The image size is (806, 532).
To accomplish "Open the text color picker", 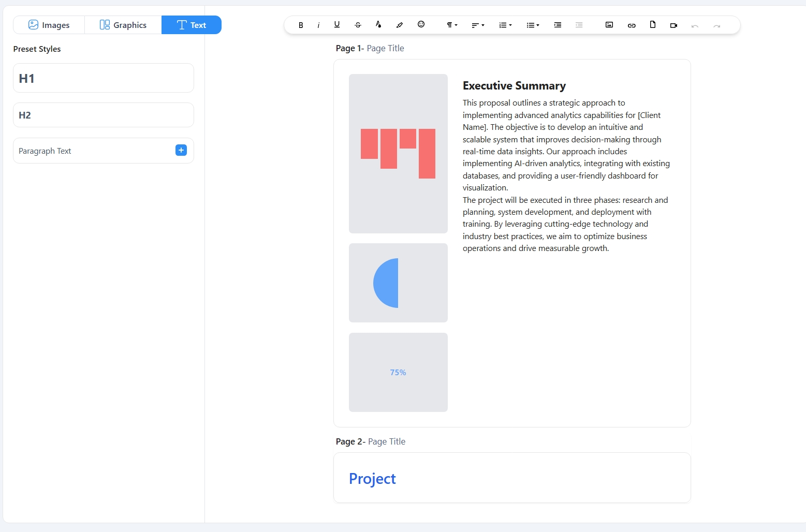I will point(378,25).
